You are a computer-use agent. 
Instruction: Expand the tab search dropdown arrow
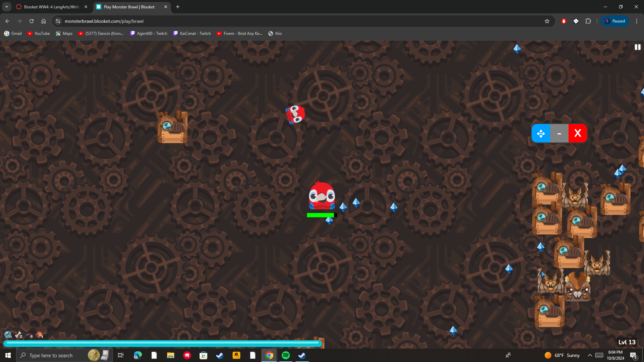click(7, 7)
